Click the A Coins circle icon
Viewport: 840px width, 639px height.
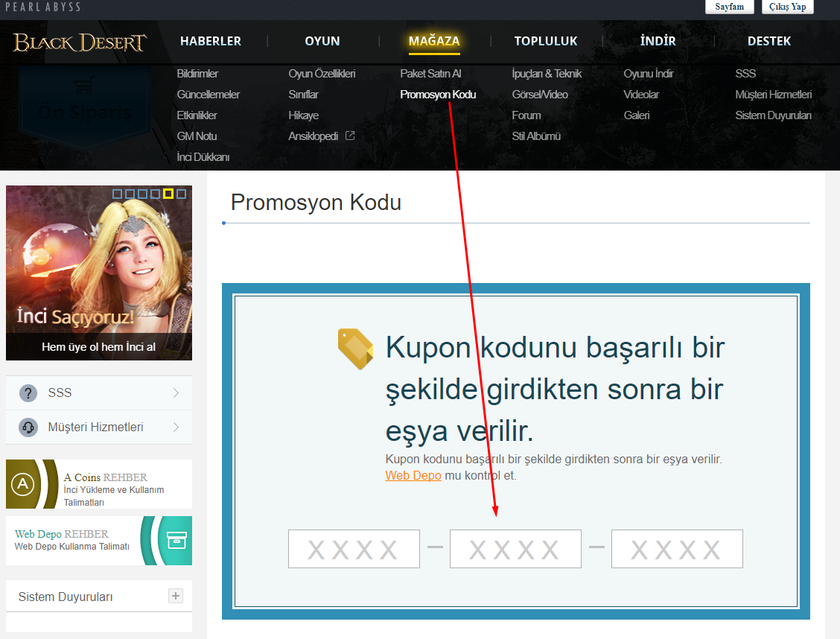point(22,484)
